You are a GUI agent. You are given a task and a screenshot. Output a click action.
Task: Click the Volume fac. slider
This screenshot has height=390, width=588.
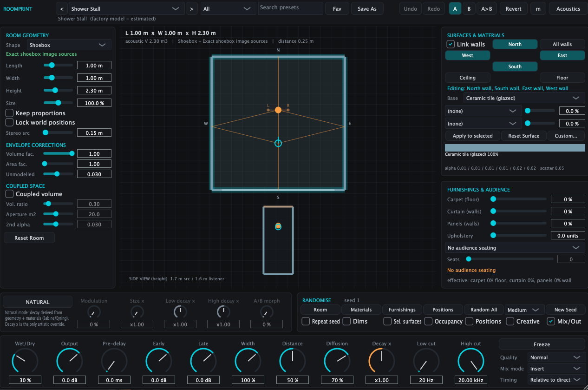pyautogui.click(x=58, y=153)
